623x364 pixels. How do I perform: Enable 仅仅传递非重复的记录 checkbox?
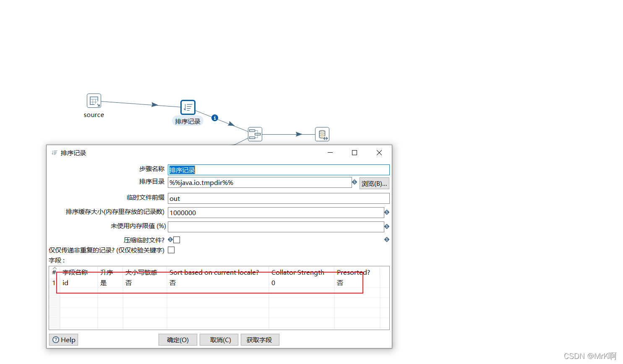171,250
